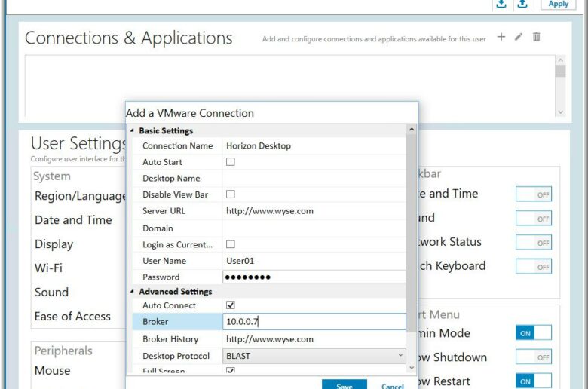
Task: Tick the Login as Current checkbox
Action: (231, 244)
